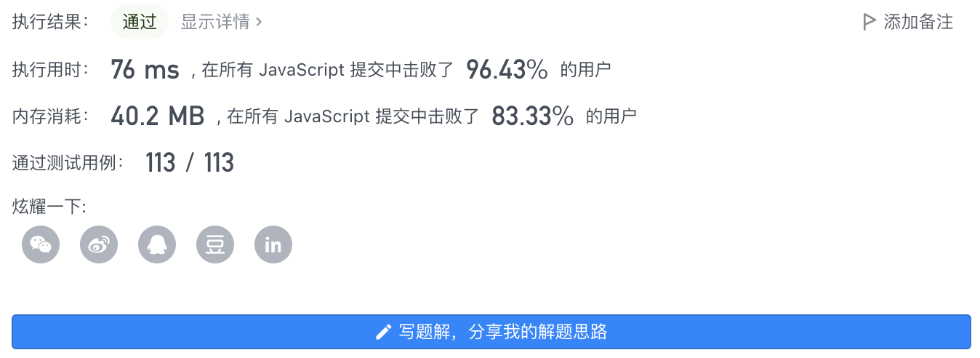Share result on LinkedIn
The height and width of the screenshot is (358, 980).
273,244
